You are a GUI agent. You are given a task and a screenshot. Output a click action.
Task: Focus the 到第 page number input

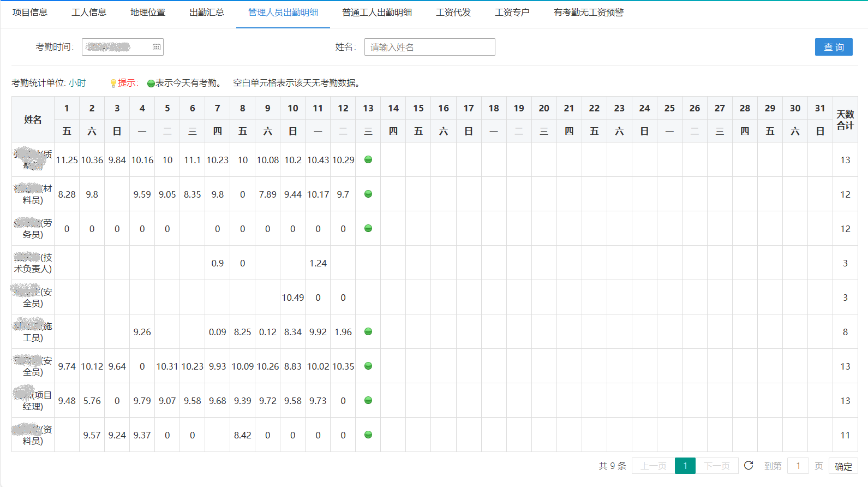(798, 466)
